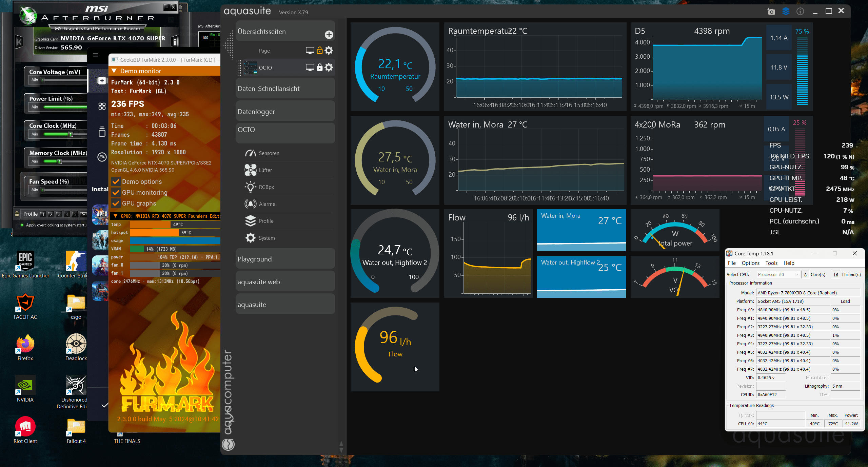
Task: Uncheck Demo options in FurMark
Action: [116, 182]
